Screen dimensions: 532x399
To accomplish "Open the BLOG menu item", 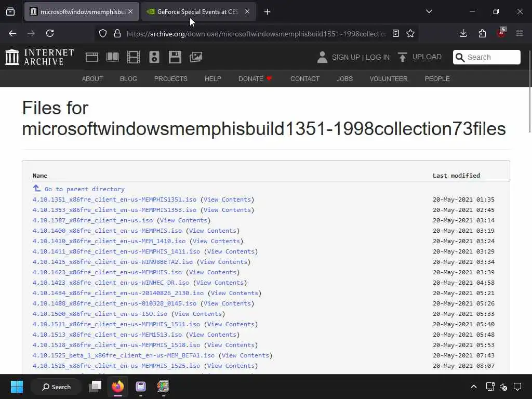I will coord(129,79).
